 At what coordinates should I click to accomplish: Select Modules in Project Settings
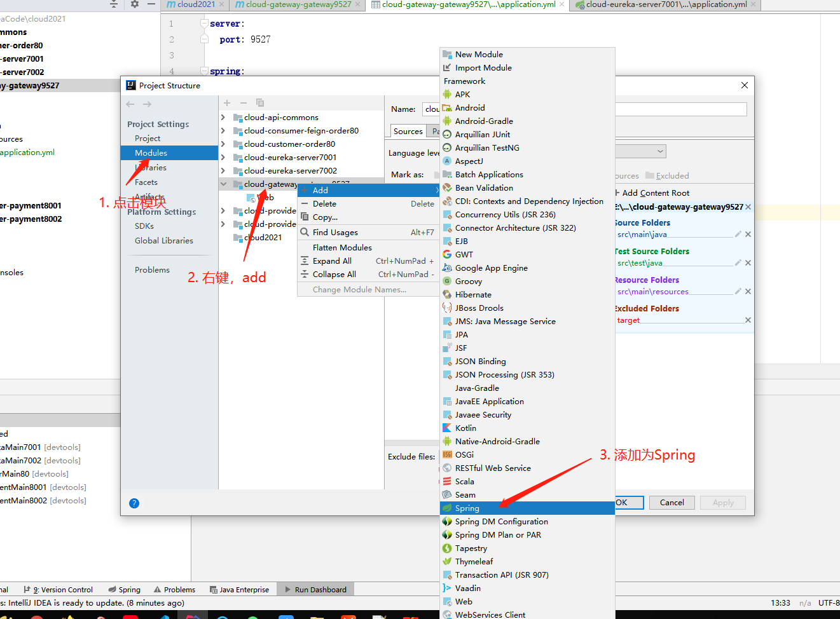[x=169, y=153]
